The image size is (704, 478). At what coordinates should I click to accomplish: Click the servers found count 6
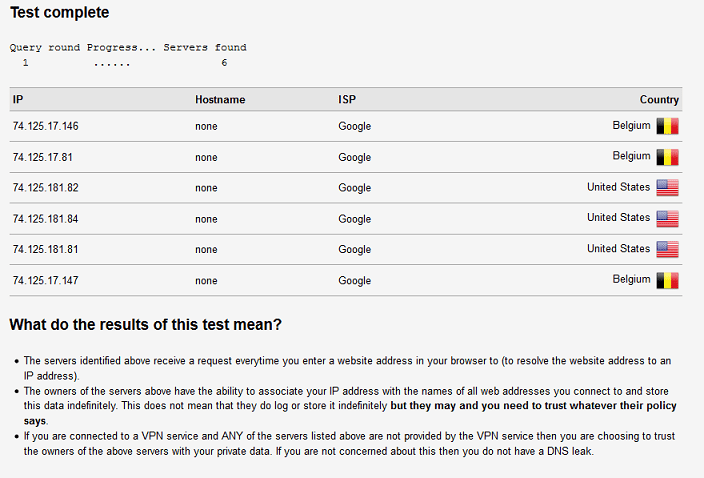pos(224,63)
